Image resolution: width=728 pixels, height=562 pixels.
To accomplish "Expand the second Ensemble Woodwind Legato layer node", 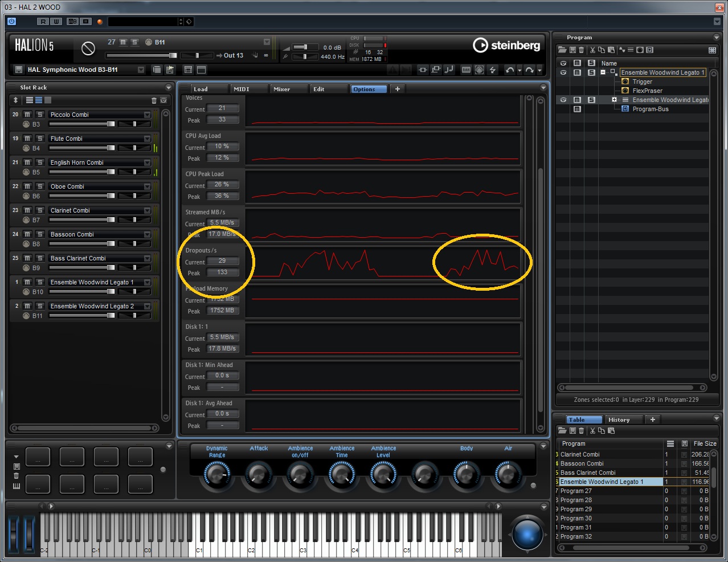I will [x=614, y=100].
